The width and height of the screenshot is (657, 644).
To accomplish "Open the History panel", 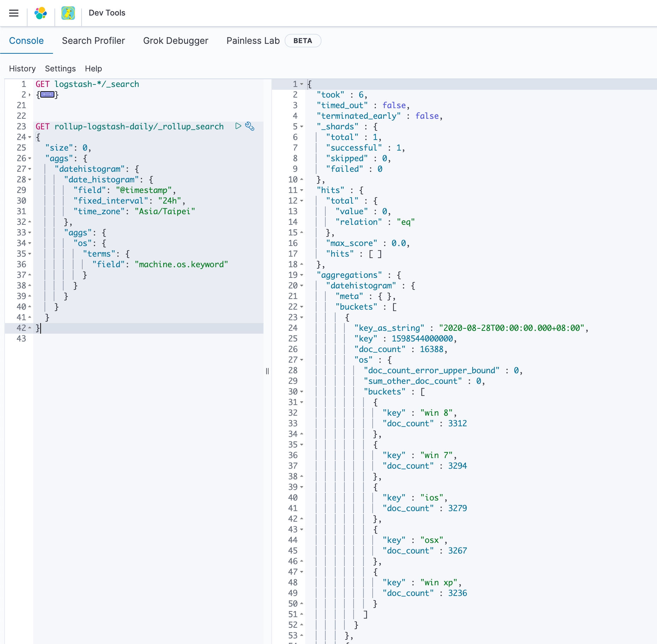I will point(22,69).
